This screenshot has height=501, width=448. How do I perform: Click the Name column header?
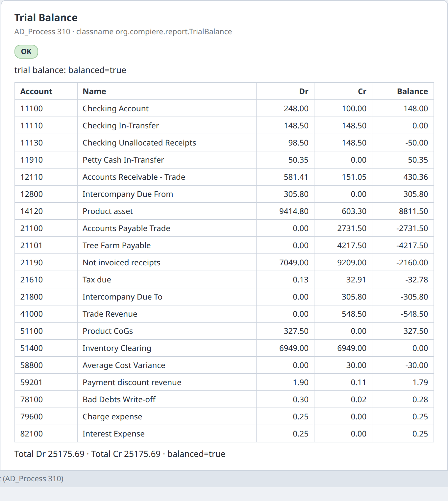[167, 91]
